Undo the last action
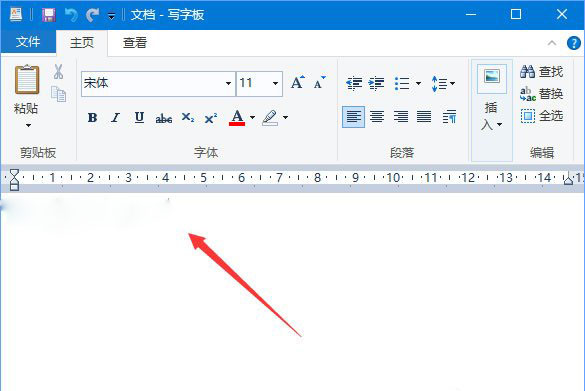The height and width of the screenshot is (391, 585). pos(71,15)
